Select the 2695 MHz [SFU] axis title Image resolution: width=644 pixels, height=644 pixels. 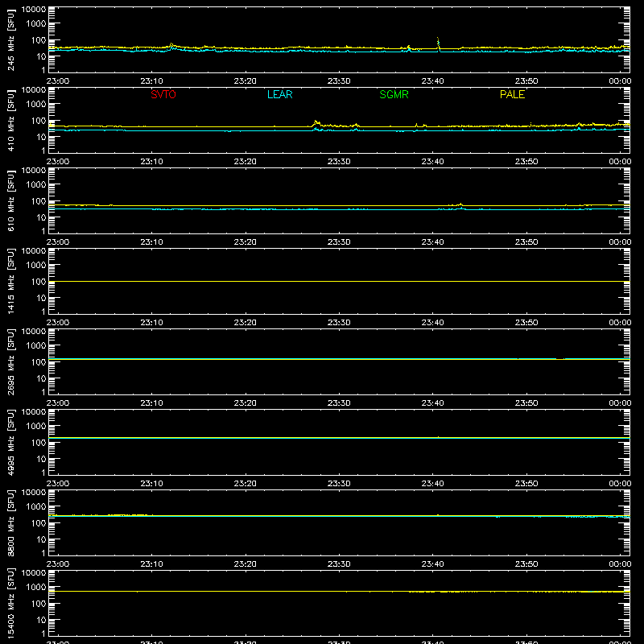pos(10,362)
